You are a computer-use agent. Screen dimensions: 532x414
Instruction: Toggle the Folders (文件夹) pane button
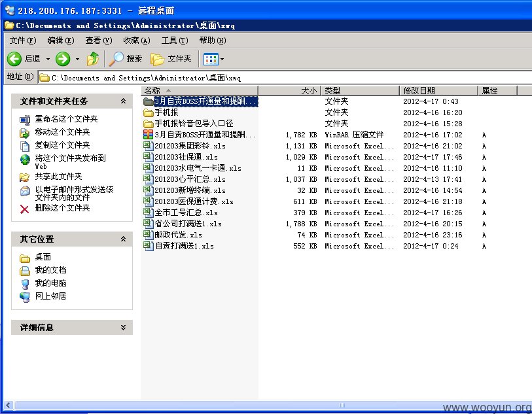(171, 59)
